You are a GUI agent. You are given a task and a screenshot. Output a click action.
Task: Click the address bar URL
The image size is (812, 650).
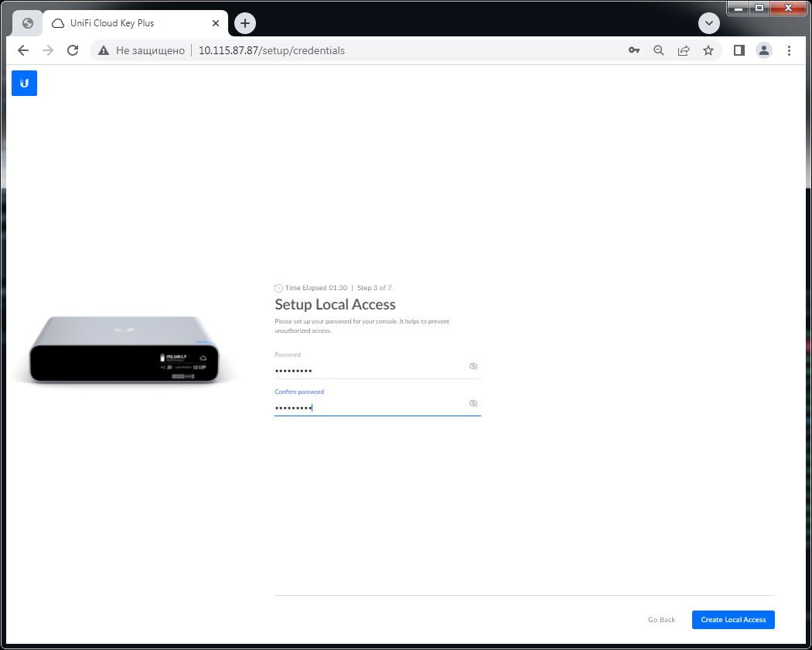272,50
